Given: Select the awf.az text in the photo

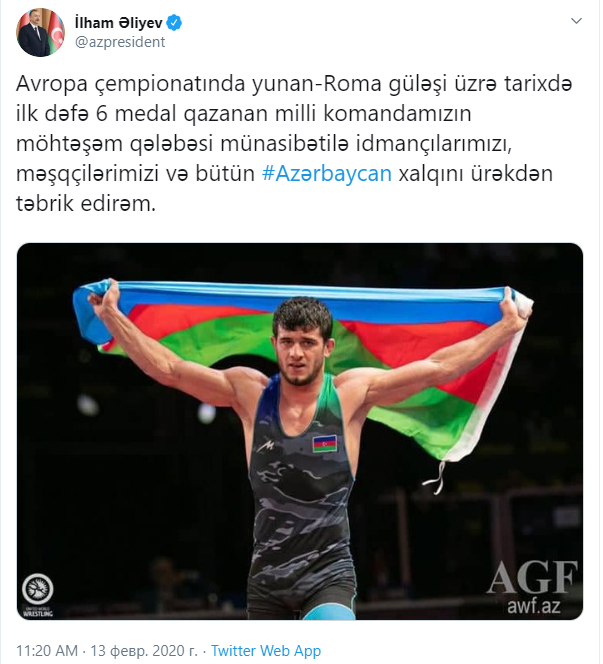Looking at the screenshot, I should click(x=534, y=606).
